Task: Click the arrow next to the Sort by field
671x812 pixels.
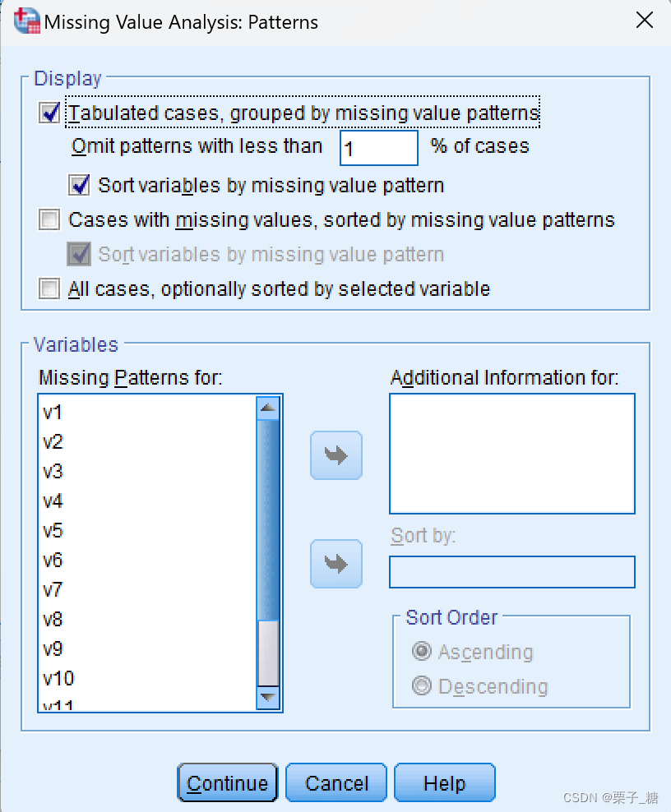Action: point(335,564)
